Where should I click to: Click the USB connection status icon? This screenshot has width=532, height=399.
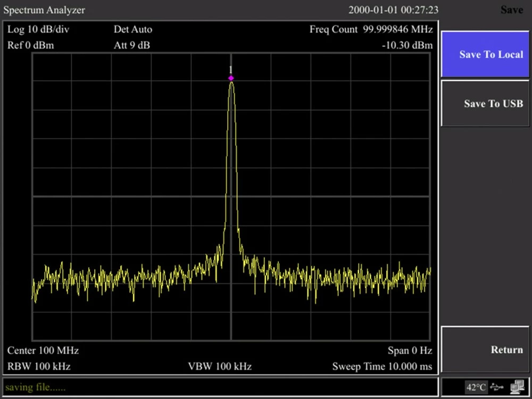[x=497, y=387]
